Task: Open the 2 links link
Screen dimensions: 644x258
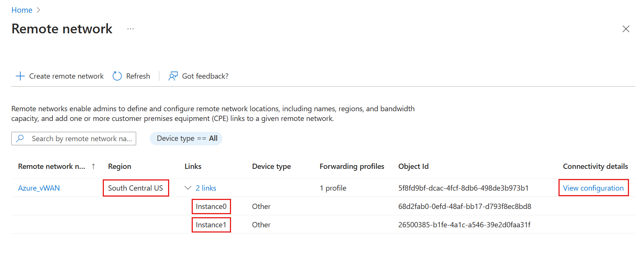Action: click(x=206, y=188)
